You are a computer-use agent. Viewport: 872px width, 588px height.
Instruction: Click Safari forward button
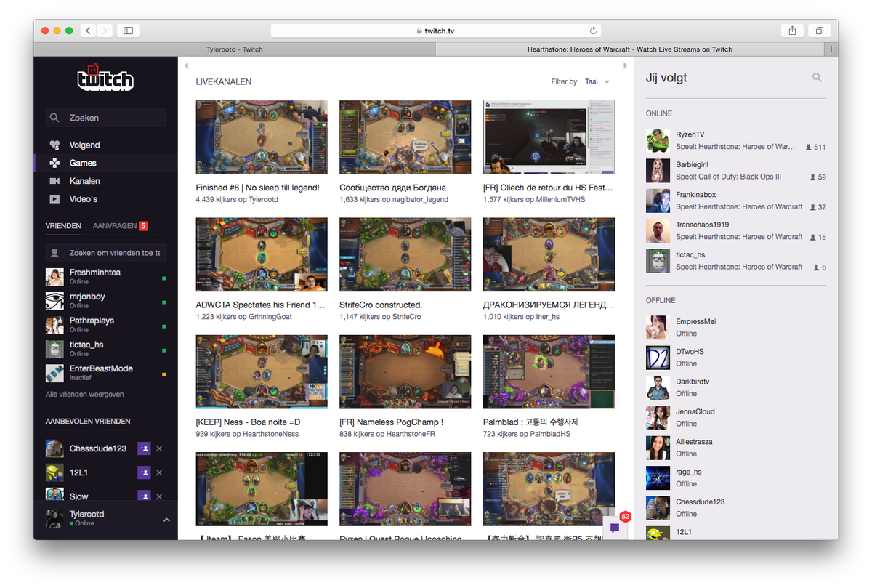(105, 31)
